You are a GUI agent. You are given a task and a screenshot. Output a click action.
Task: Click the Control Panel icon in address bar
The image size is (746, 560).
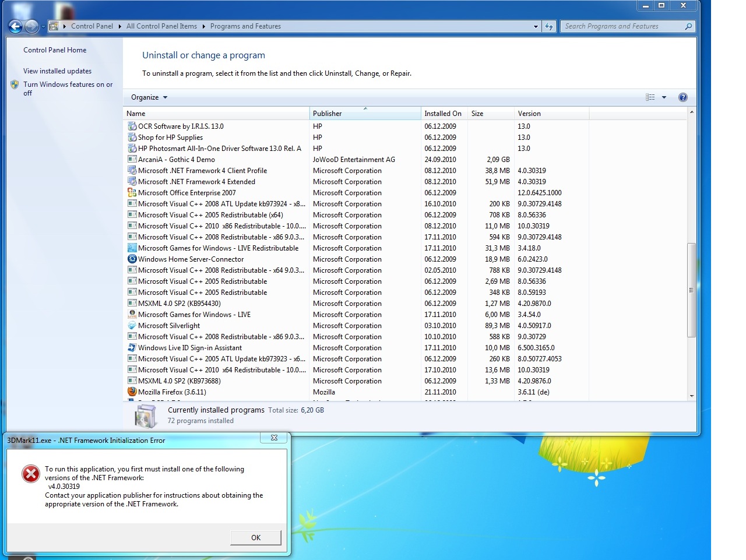tap(54, 26)
